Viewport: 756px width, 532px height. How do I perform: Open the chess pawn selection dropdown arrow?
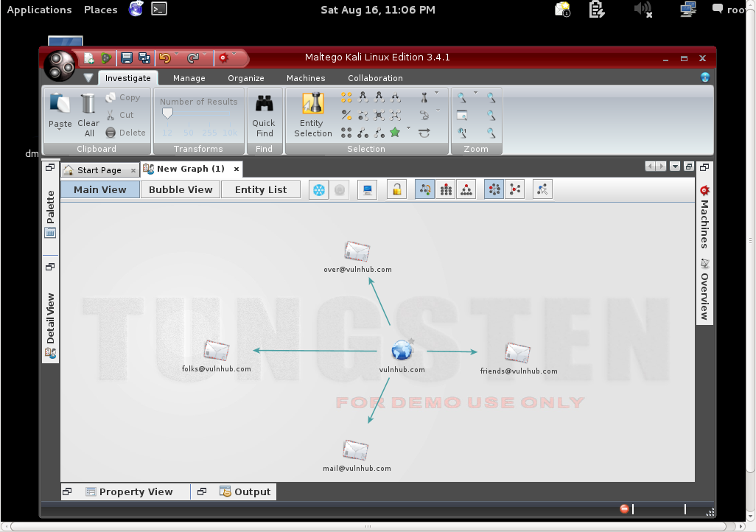click(x=436, y=93)
